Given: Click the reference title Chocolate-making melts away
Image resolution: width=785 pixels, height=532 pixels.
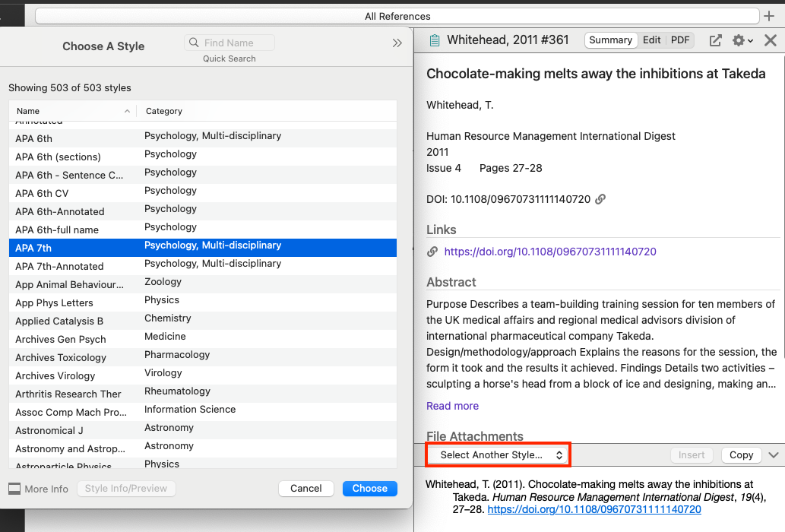Looking at the screenshot, I should pos(596,74).
